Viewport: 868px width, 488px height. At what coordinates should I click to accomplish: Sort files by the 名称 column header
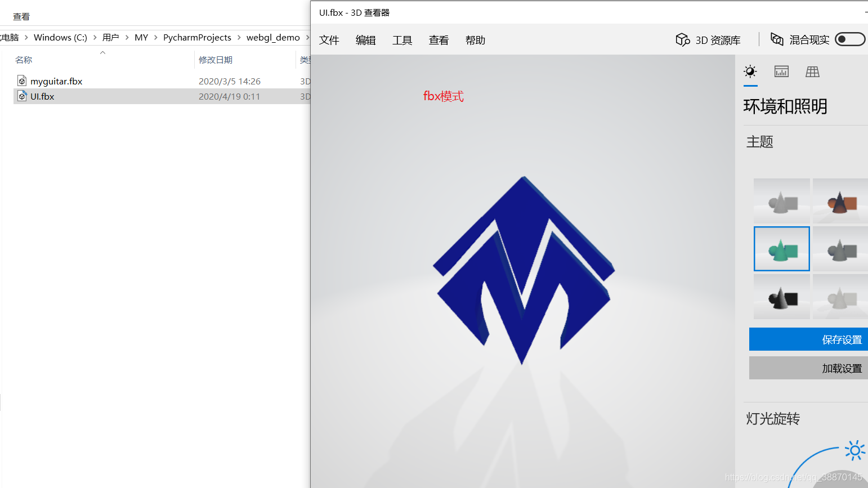click(x=24, y=60)
